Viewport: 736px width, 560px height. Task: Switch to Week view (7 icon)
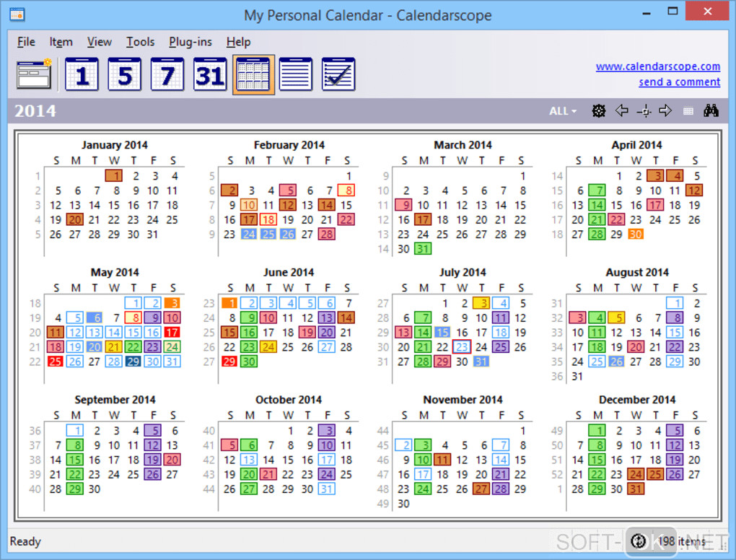(167, 74)
